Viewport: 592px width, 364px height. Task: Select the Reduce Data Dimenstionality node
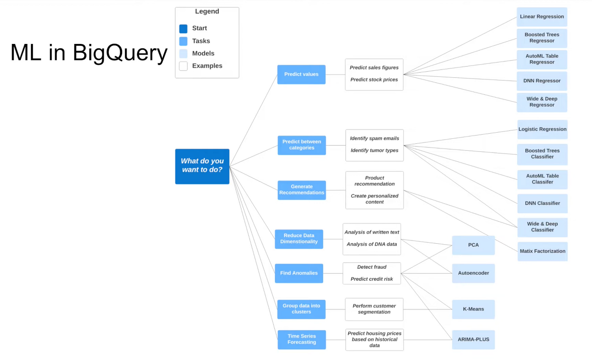299,239
